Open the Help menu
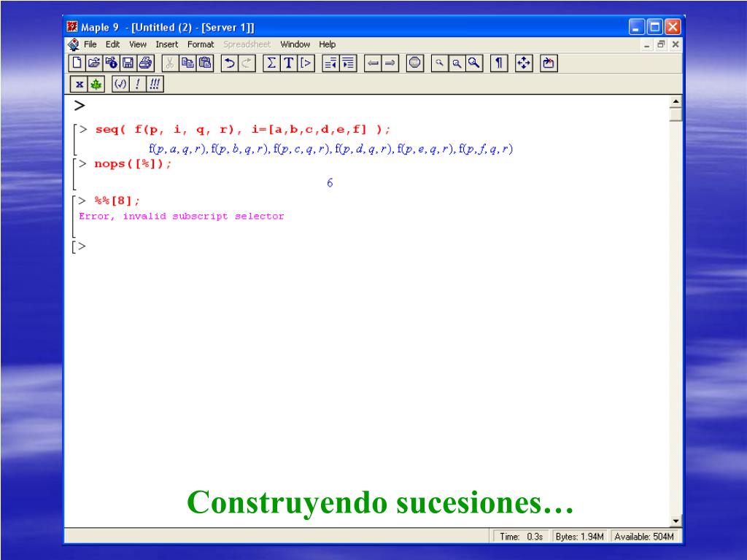 [328, 44]
